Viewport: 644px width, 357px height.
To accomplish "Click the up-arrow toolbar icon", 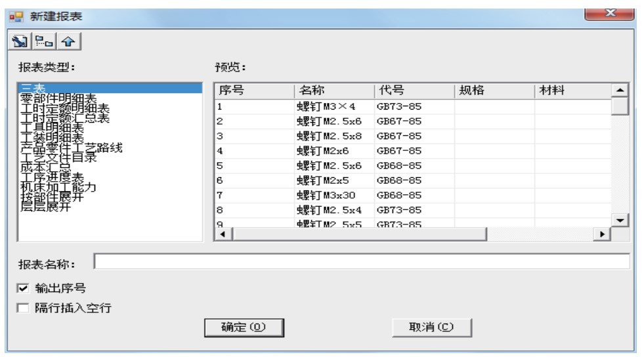I will click(67, 41).
